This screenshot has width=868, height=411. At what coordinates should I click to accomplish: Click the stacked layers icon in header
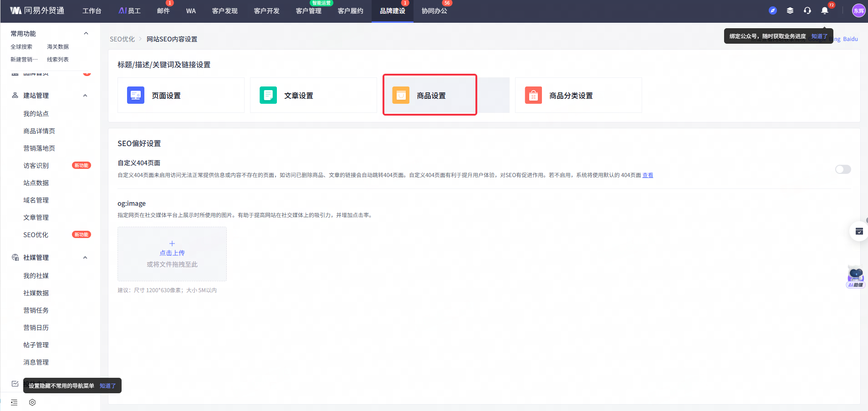tap(790, 11)
